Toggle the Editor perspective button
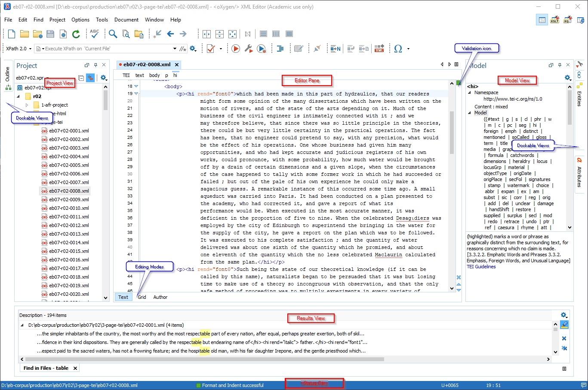 pyautogui.click(x=542, y=20)
